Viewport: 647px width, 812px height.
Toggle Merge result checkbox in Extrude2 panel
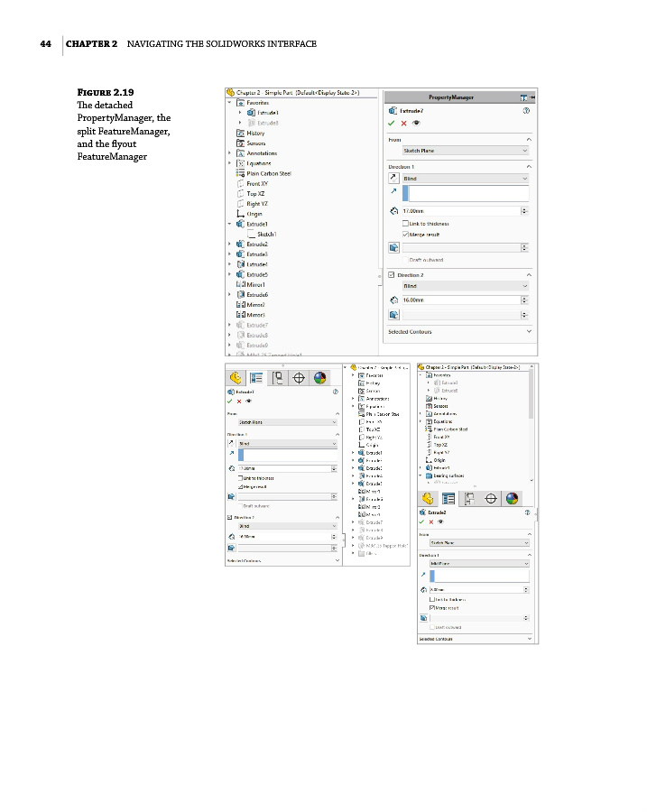point(430,608)
